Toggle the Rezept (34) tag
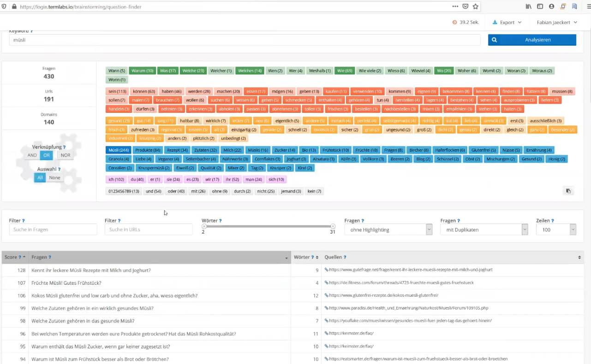Image resolution: width=591 pixels, height=364 pixels. click(x=177, y=150)
